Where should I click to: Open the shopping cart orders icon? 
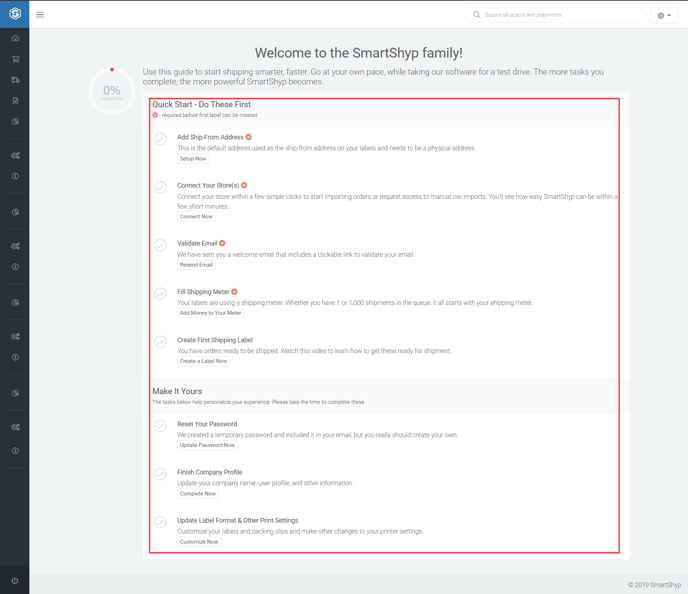15,59
